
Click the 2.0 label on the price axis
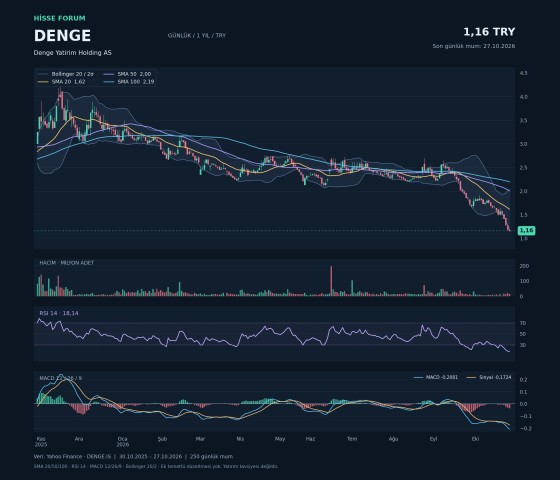[524, 191]
